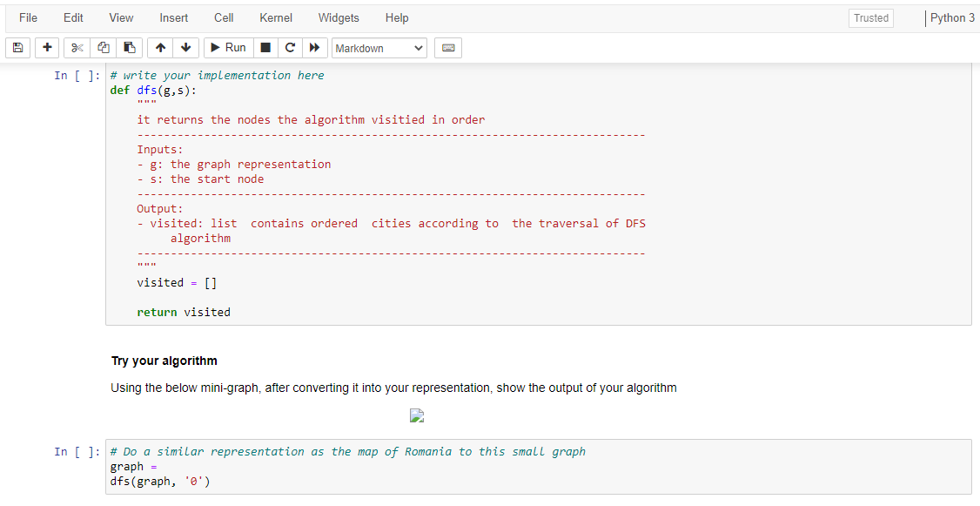Open the command palette keyboard icon
Image resolution: width=980 pixels, height=506 pixels.
pyautogui.click(x=447, y=48)
